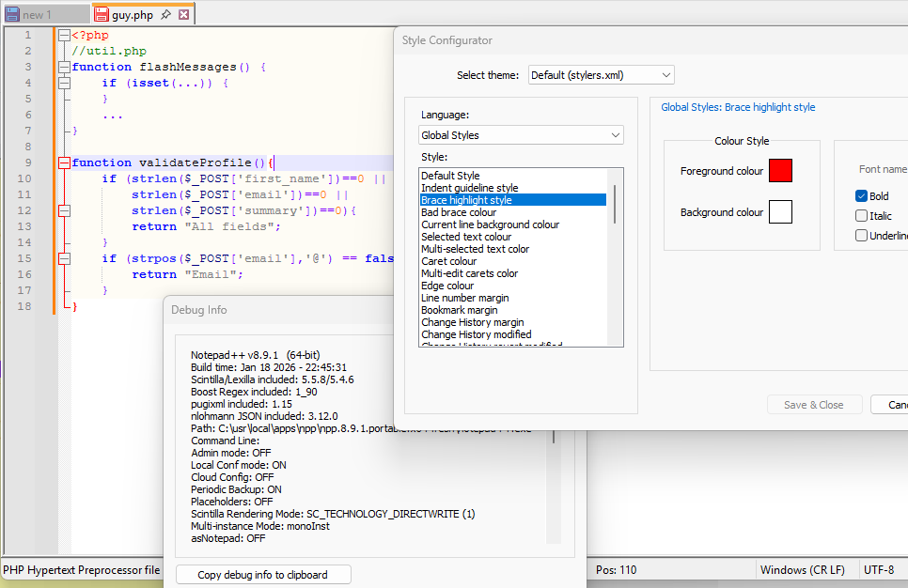Enable the Underline font style checkbox

pyautogui.click(x=861, y=236)
